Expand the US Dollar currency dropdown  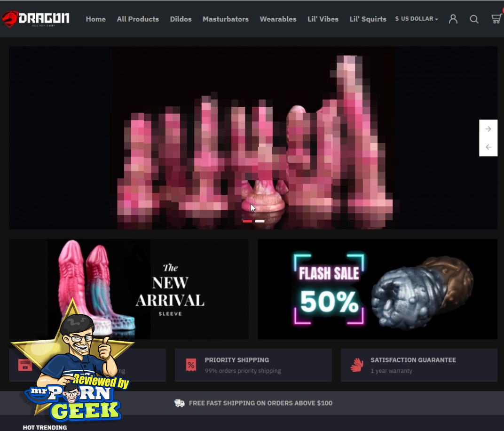click(417, 19)
